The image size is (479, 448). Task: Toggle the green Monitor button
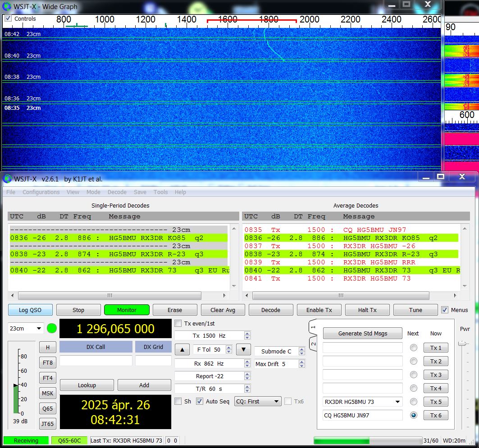coord(127,310)
